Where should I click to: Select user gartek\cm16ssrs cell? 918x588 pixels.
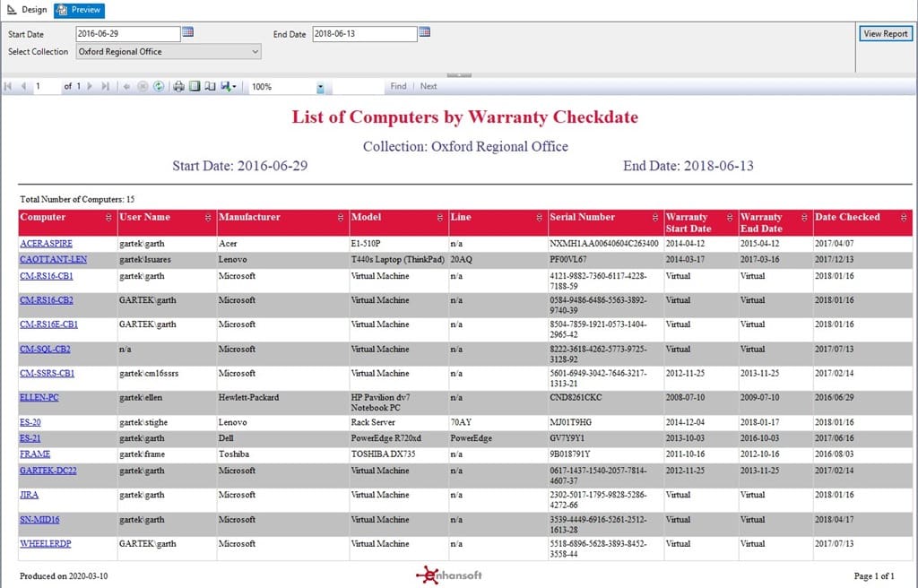point(149,373)
